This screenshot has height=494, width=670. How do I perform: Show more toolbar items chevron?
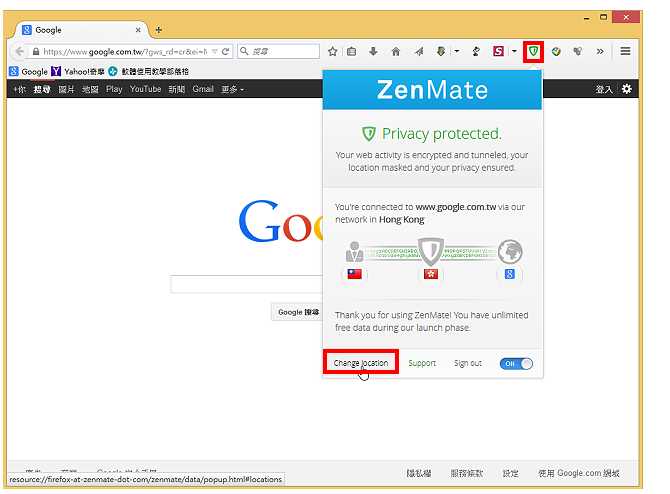point(600,51)
